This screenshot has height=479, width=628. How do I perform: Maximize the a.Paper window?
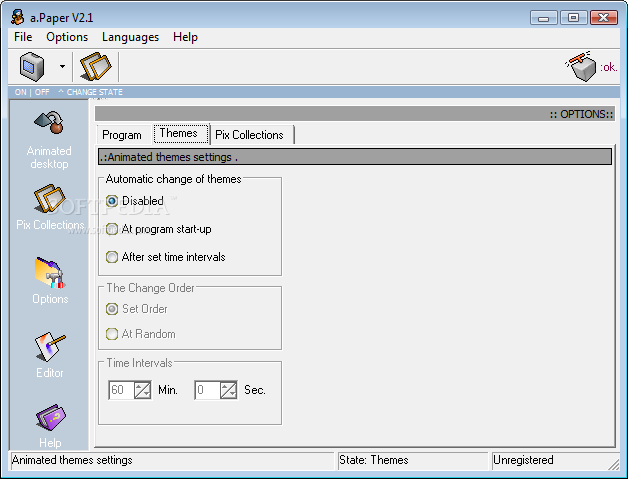(573, 18)
